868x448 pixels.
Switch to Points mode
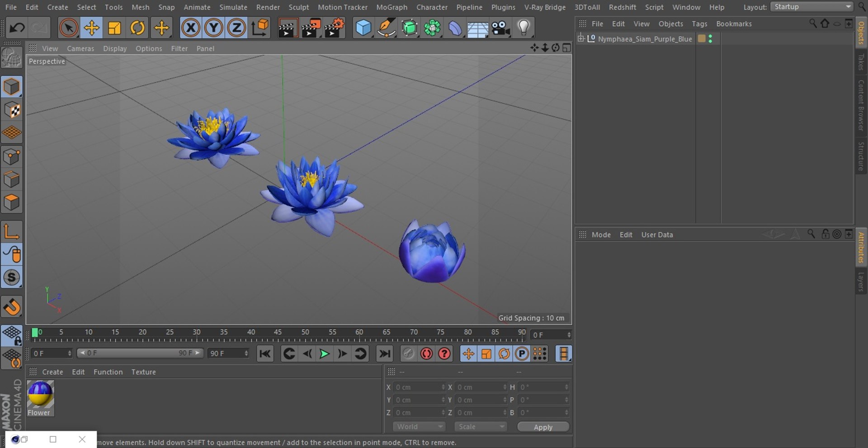12,157
